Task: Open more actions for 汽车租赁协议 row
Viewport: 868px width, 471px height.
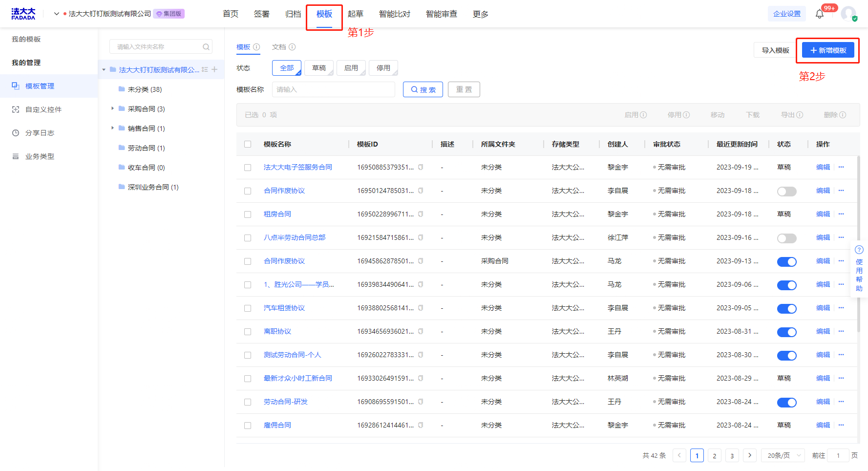Action: 841,308
